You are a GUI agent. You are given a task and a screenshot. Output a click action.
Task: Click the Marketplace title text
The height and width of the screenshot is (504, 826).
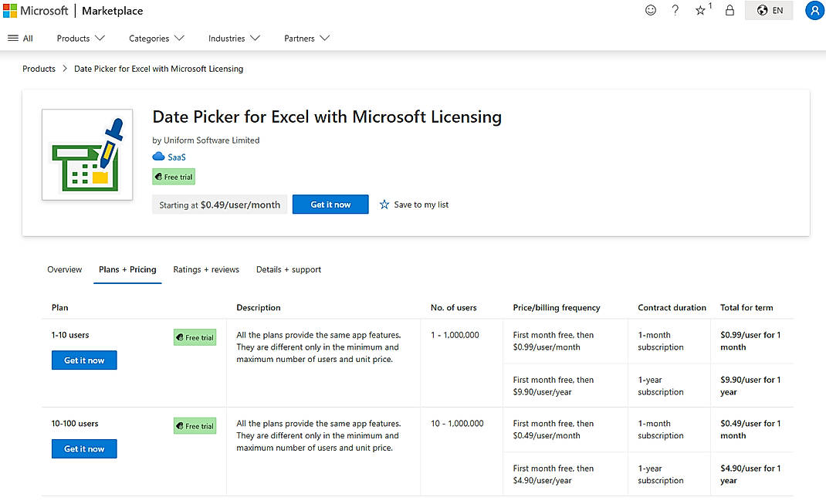pos(112,11)
